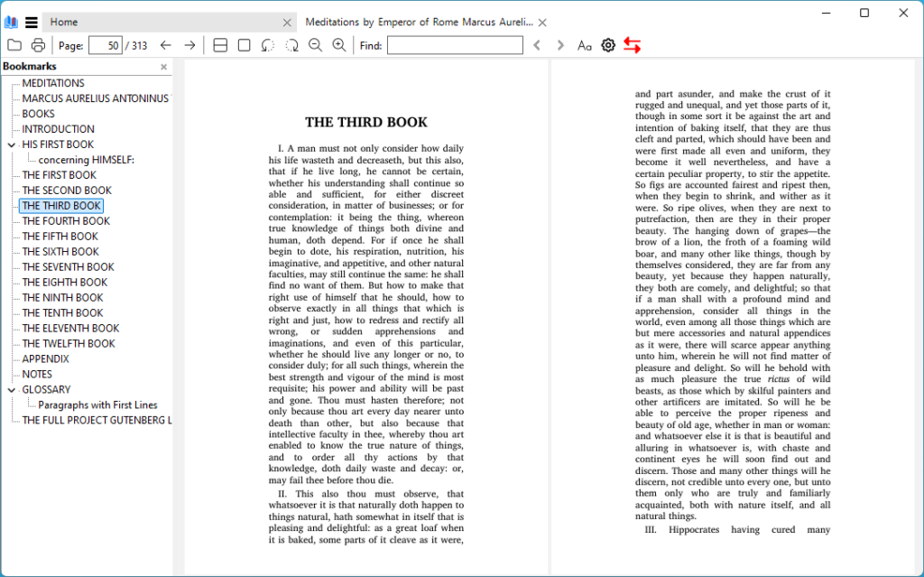Jump to THE FIRST BOOK bookmark
This screenshot has height=577, width=924.
pyautogui.click(x=59, y=175)
